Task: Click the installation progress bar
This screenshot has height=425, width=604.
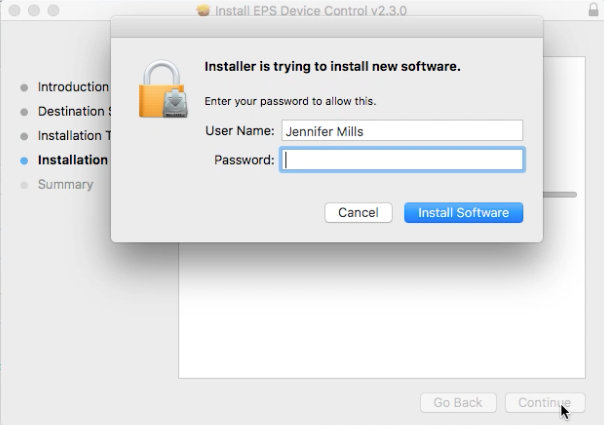Action: pyautogui.click(x=560, y=194)
